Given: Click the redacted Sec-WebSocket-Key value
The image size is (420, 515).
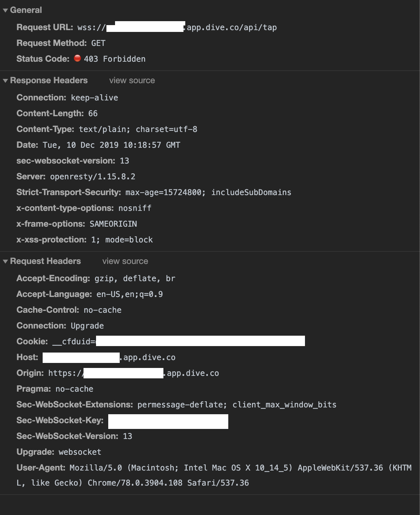Looking at the screenshot, I should tap(168, 421).
